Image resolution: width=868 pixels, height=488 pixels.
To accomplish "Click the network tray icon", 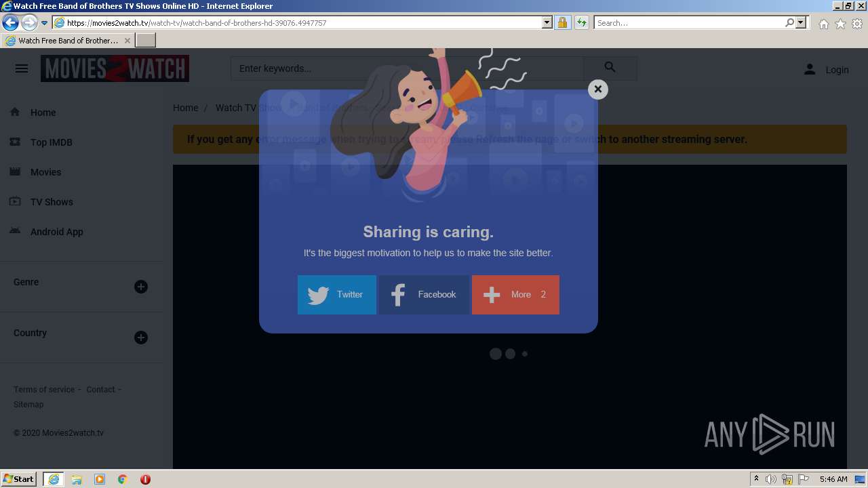I will tap(787, 479).
